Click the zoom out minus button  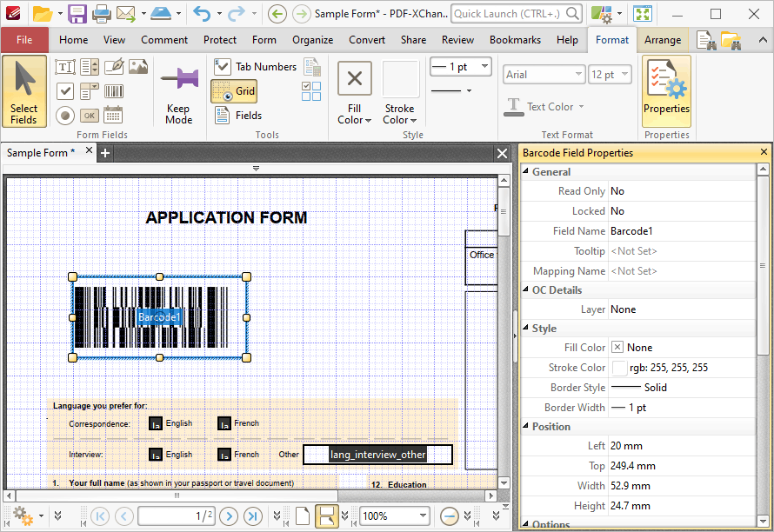(450, 516)
